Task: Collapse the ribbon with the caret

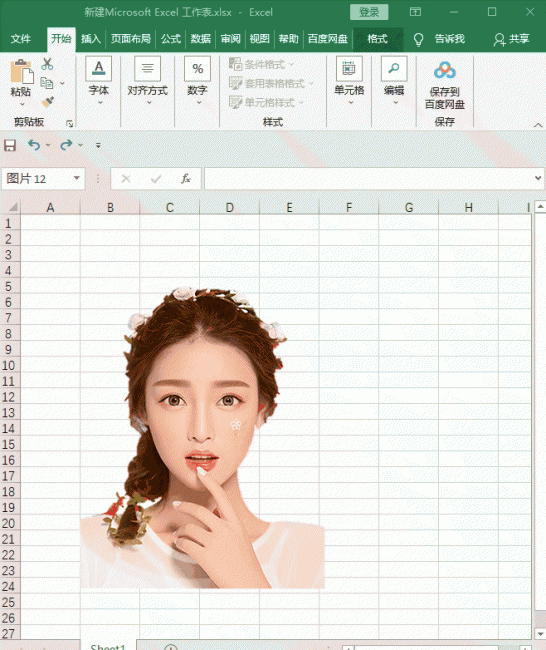Action: pos(538,125)
